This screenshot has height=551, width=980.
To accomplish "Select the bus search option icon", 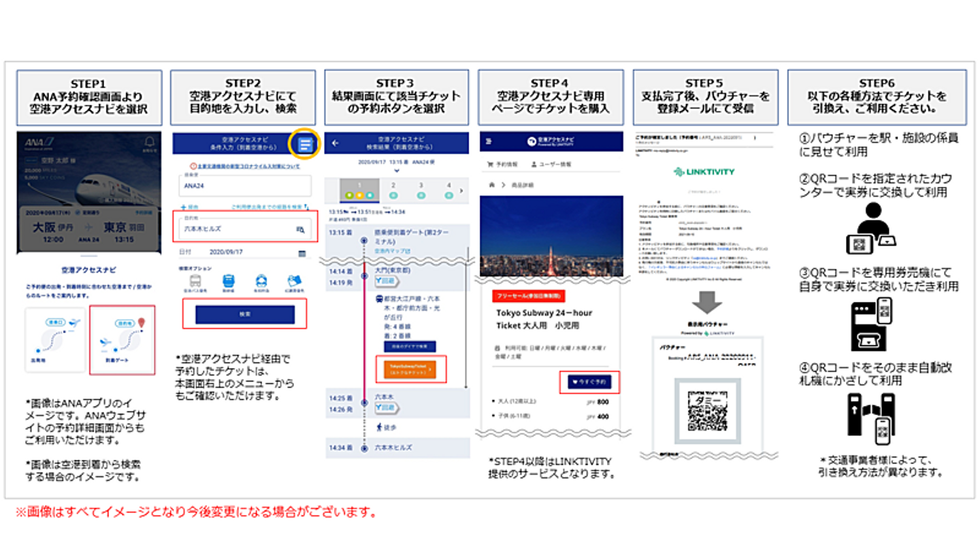I will [195, 280].
